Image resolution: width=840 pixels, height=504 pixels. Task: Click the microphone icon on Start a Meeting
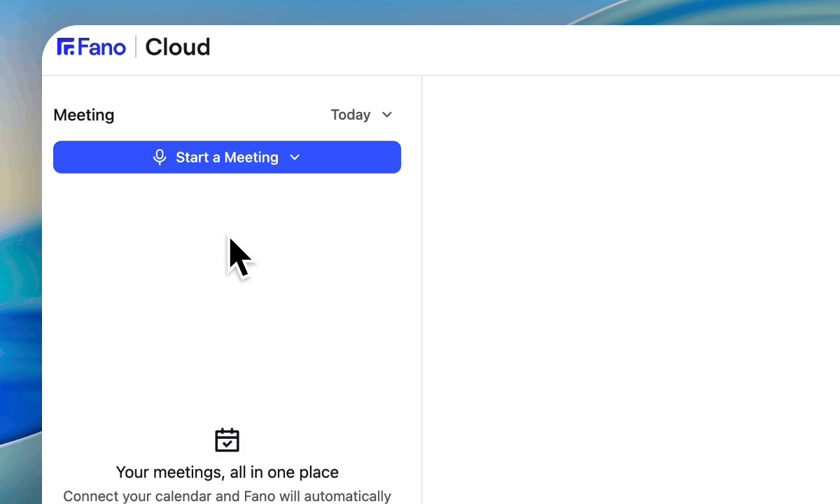(x=160, y=157)
